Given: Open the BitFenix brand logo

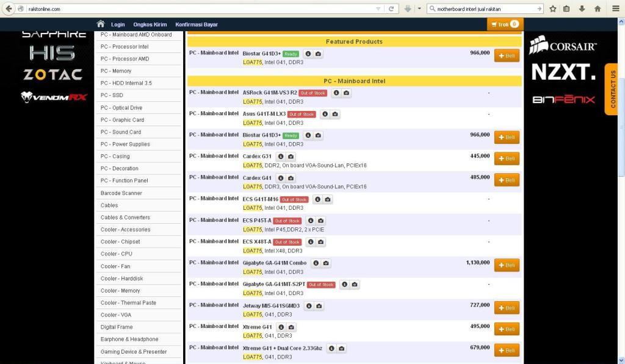Looking at the screenshot, I should 563,99.
